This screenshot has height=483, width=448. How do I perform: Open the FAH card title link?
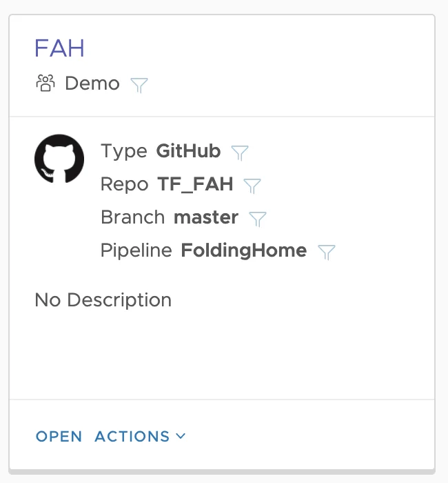[x=59, y=48]
